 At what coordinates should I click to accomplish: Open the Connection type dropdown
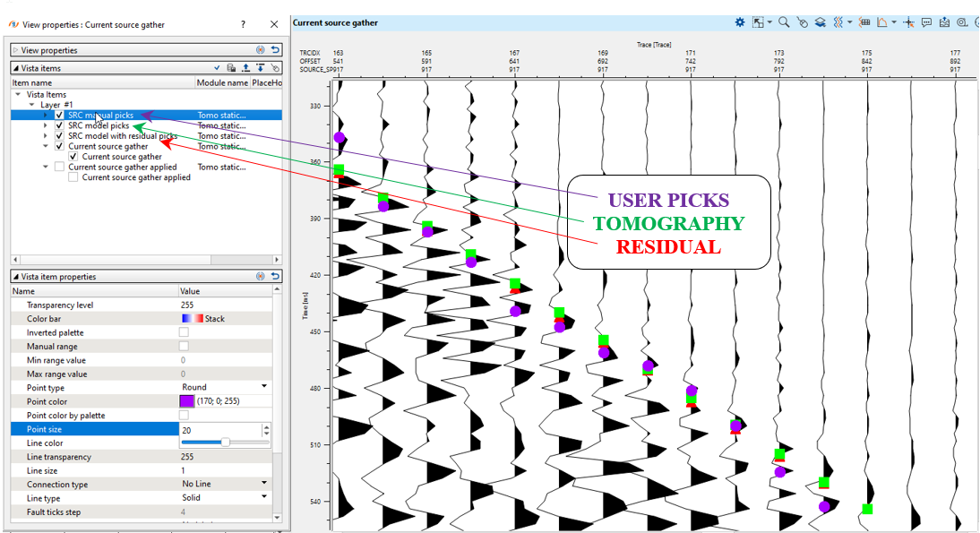coord(264,485)
